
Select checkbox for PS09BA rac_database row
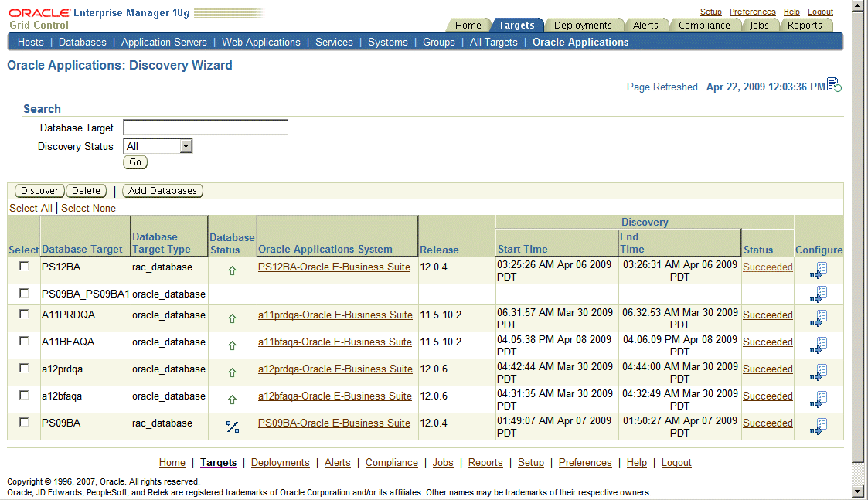pos(24,423)
